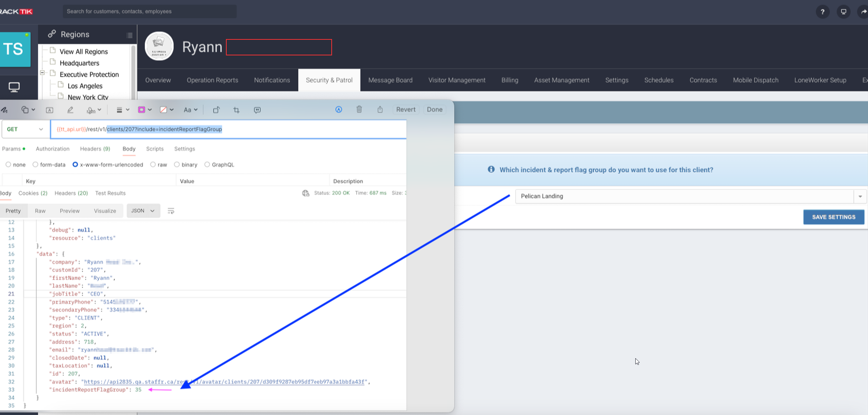Open the Params request tab

[13, 149]
